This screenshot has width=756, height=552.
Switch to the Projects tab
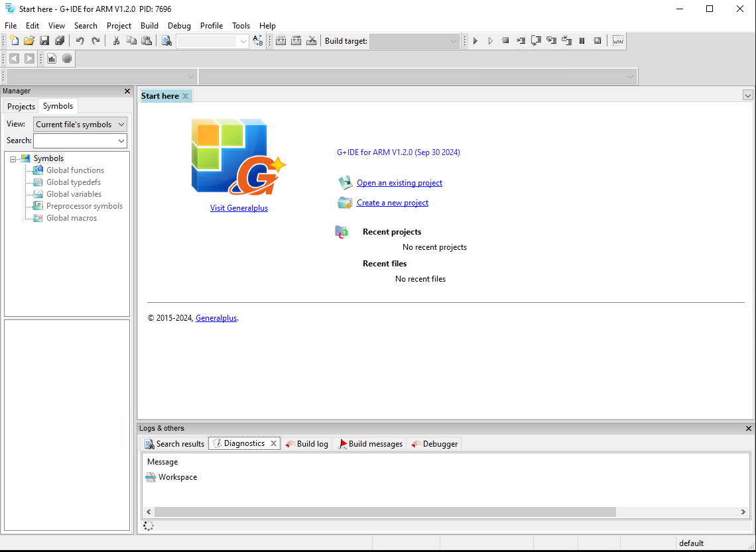[21, 107]
